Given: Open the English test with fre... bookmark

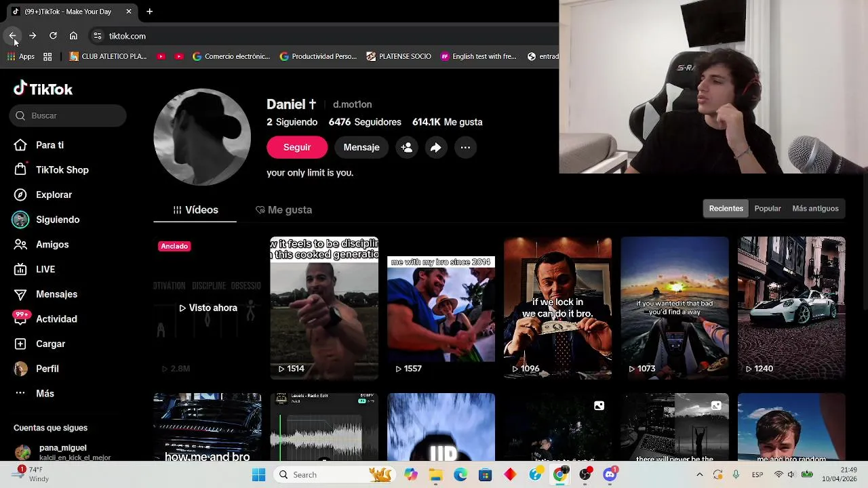Looking at the screenshot, I should [x=479, y=56].
